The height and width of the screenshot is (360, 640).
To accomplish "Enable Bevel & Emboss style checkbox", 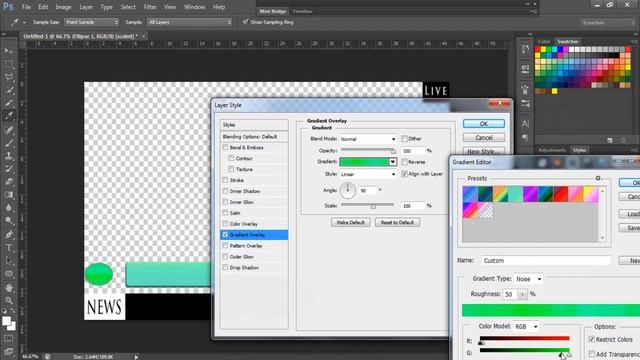I will [x=225, y=147].
